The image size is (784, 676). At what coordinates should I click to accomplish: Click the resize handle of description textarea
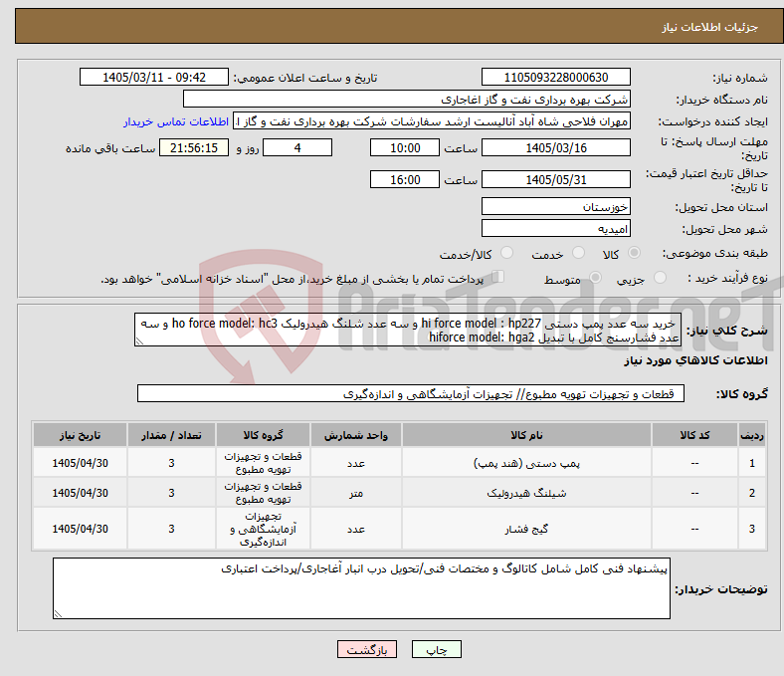pos(139,341)
